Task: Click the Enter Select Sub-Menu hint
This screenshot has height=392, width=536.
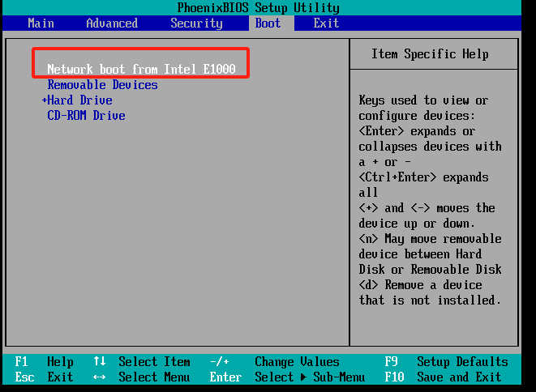Action: click(287, 377)
